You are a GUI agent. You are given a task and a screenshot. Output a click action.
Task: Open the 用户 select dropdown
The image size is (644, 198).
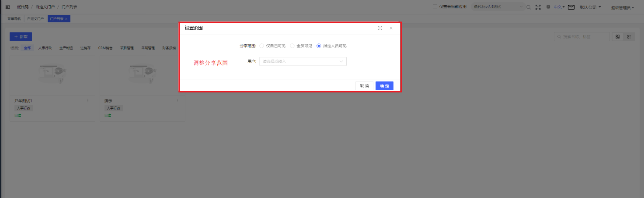(x=303, y=61)
